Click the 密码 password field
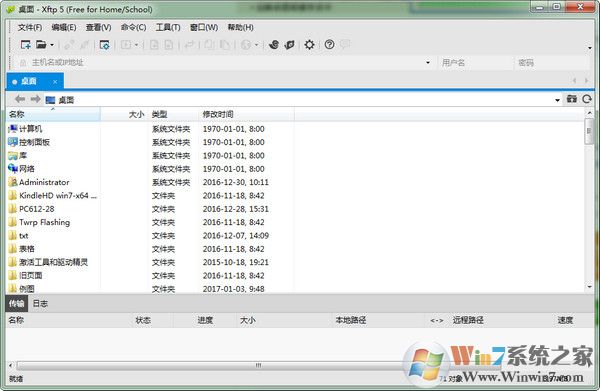 coord(552,62)
